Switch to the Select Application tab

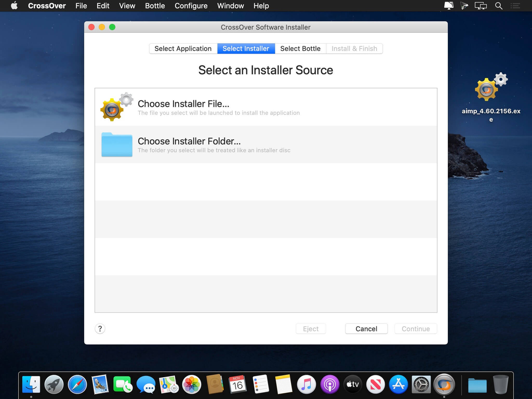coord(183,48)
